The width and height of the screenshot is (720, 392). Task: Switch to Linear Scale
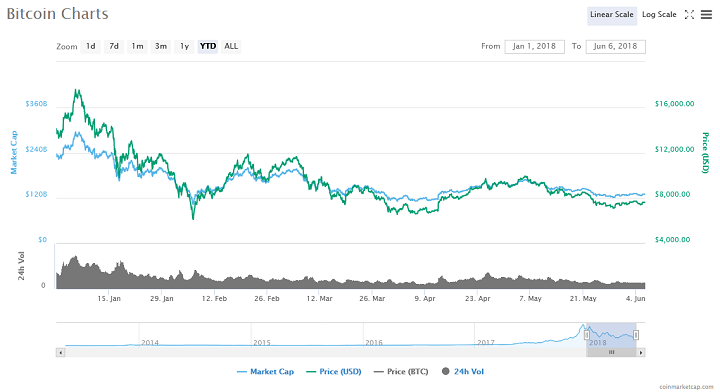point(612,15)
